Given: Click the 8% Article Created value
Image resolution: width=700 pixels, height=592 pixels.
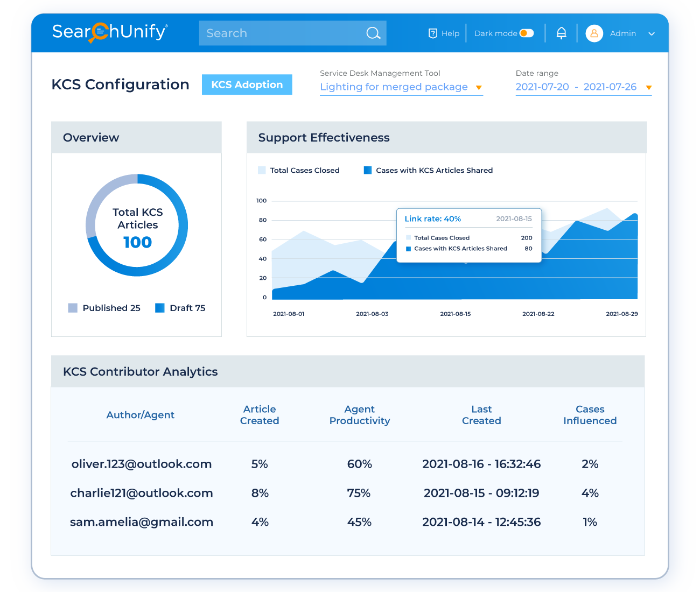Looking at the screenshot, I should [260, 493].
